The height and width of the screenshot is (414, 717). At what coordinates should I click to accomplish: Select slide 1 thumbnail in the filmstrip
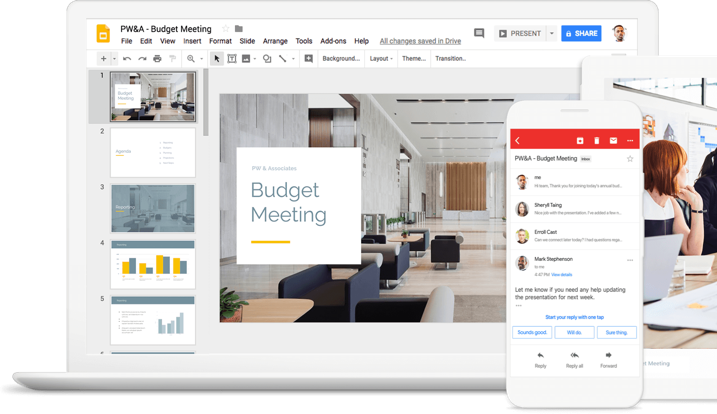pos(153,96)
